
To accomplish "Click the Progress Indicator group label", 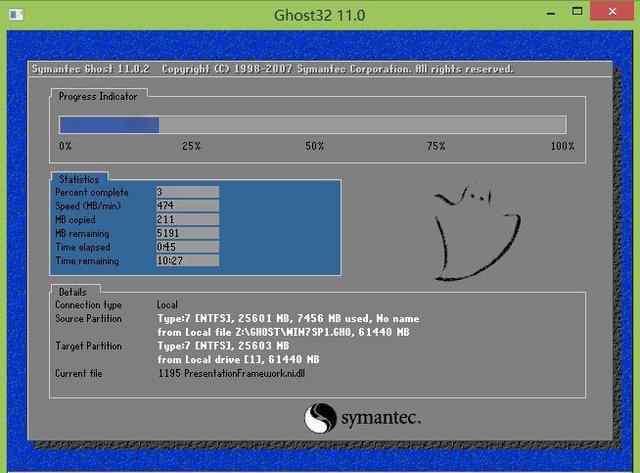I will click(98, 97).
